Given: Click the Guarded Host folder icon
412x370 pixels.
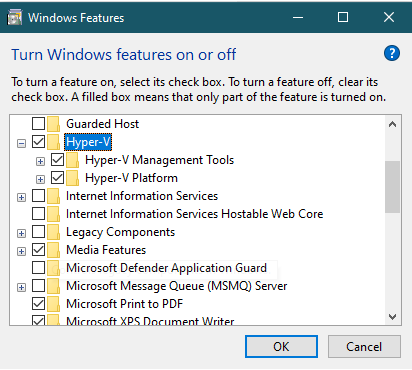Looking at the screenshot, I should coord(53,124).
